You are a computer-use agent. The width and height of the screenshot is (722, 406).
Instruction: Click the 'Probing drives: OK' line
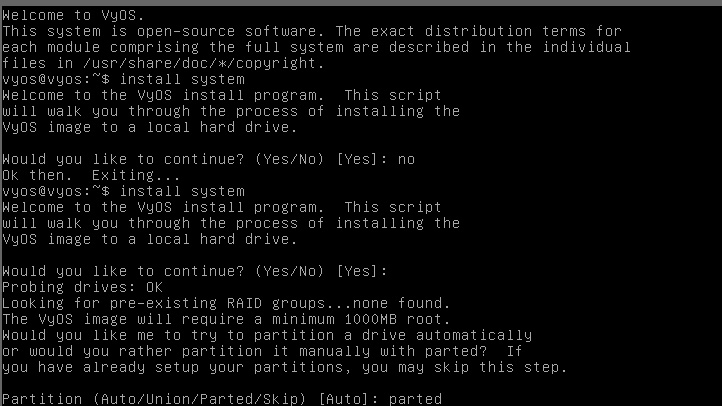(82, 287)
